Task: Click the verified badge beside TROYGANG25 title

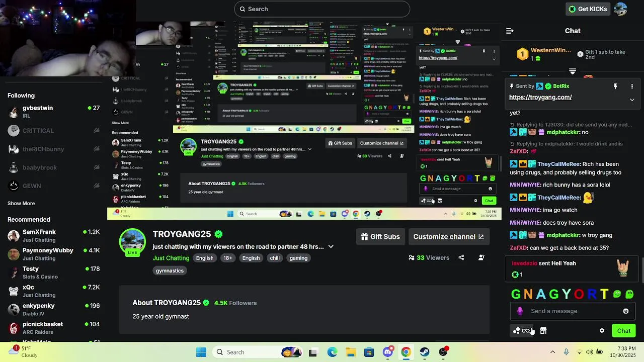Action: [218, 234]
